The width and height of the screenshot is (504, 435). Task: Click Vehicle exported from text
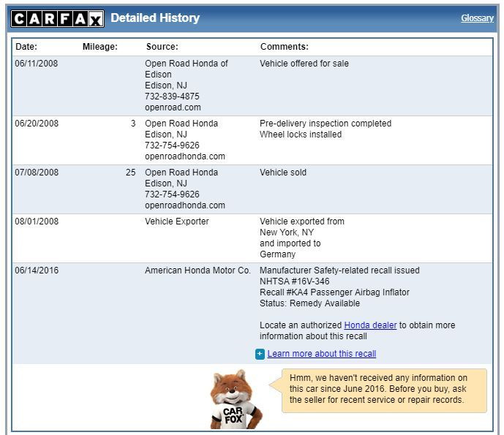[x=302, y=222]
